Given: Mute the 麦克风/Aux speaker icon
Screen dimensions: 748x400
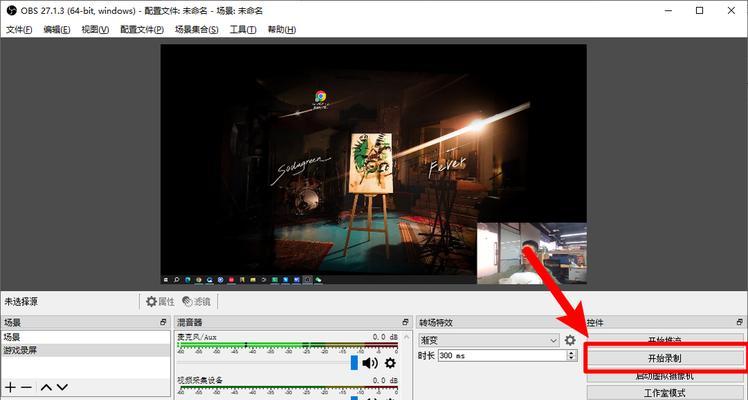Looking at the screenshot, I should click(370, 363).
